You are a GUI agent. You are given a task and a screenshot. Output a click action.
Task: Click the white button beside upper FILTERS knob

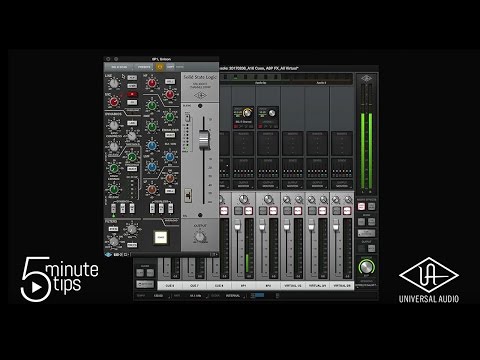113,229
